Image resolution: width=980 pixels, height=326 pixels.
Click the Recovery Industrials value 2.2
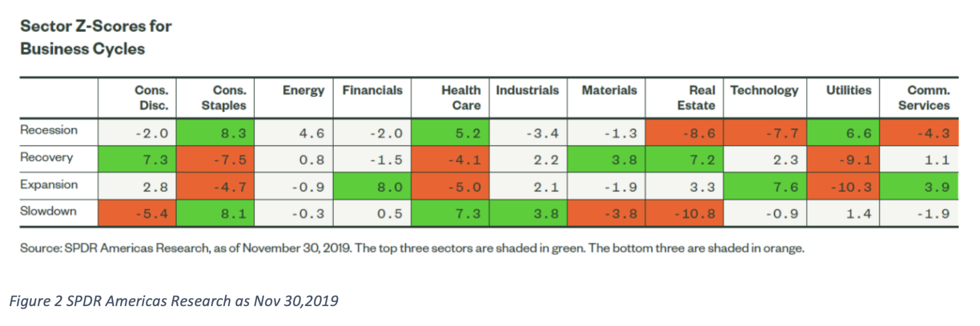pos(546,160)
